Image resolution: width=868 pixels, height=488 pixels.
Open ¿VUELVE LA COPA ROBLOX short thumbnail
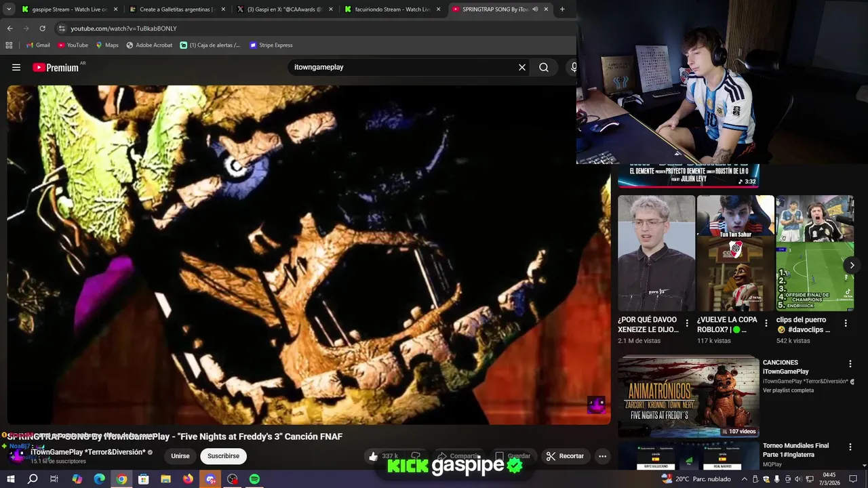click(736, 253)
